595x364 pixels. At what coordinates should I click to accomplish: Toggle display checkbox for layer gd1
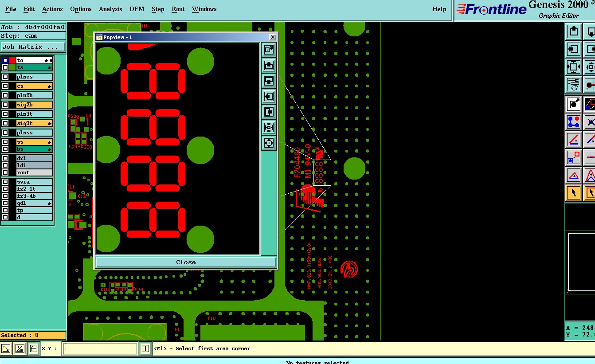click(x=5, y=203)
